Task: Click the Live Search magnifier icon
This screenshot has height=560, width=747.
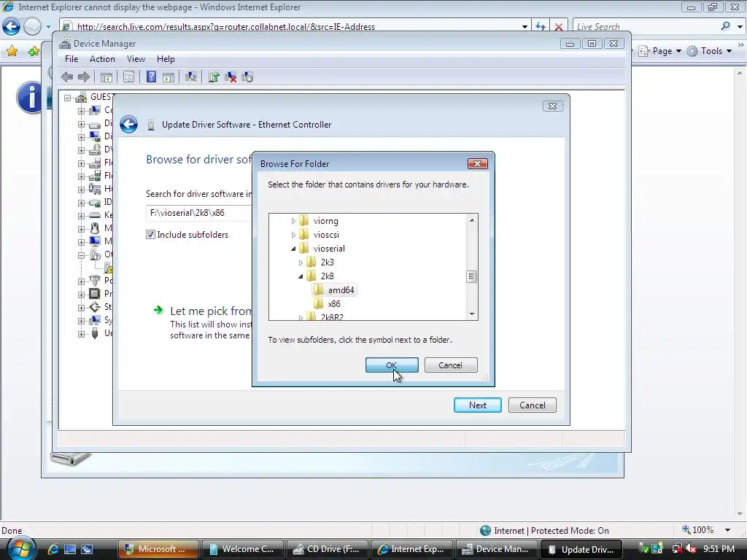Action: (x=725, y=26)
